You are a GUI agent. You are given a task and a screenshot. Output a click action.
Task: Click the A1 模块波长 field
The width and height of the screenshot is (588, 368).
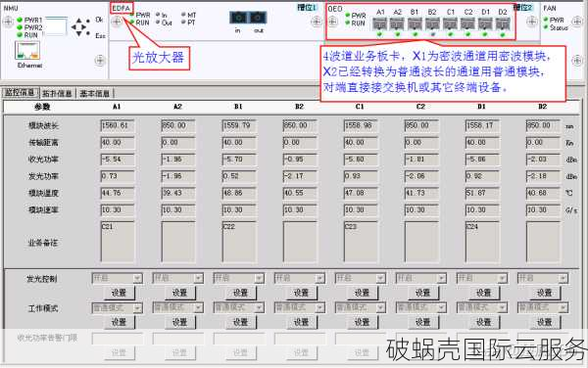point(118,125)
